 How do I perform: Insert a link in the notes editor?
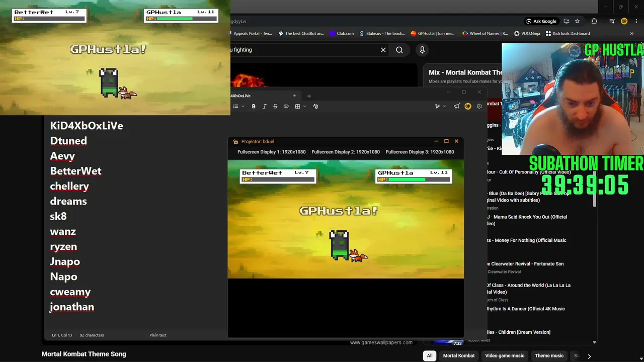pos(286,106)
